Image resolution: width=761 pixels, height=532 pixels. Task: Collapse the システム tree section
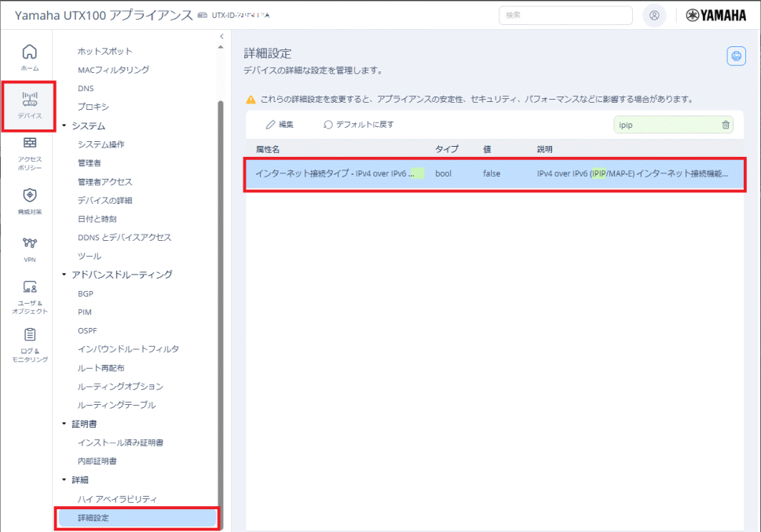pyautogui.click(x=64, y=126)
